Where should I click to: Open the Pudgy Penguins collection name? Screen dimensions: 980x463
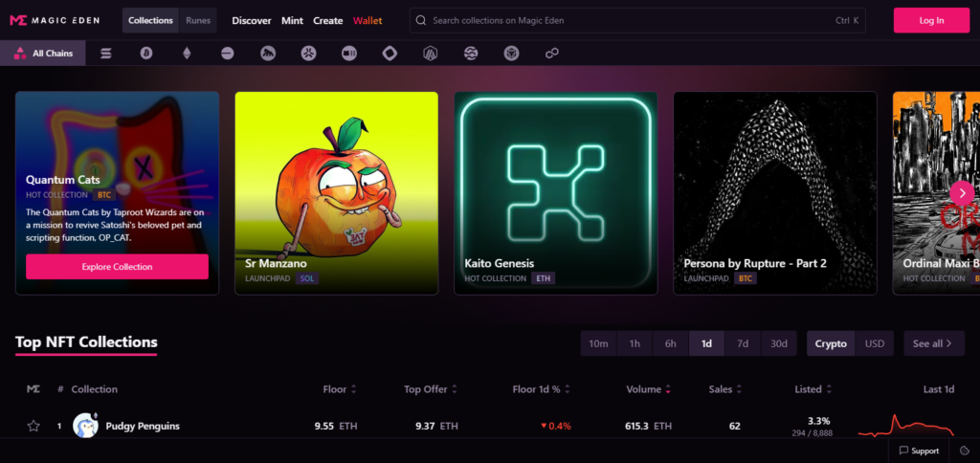pyautogui.click(x=143, y=426)
